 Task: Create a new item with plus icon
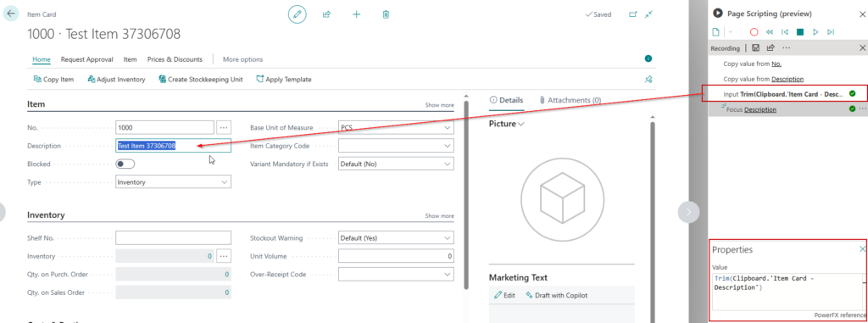(x=357, y=14)
